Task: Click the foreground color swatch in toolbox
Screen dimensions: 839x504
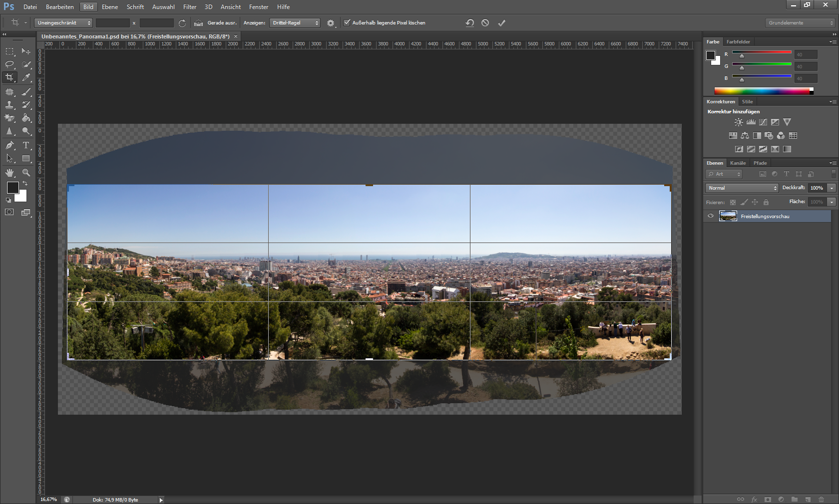Action: point(12,188)
